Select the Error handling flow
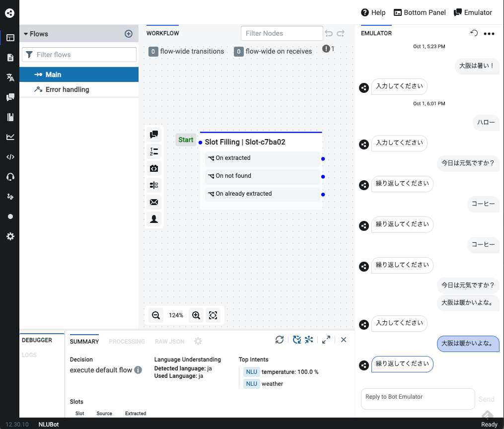 pos(67,89)
